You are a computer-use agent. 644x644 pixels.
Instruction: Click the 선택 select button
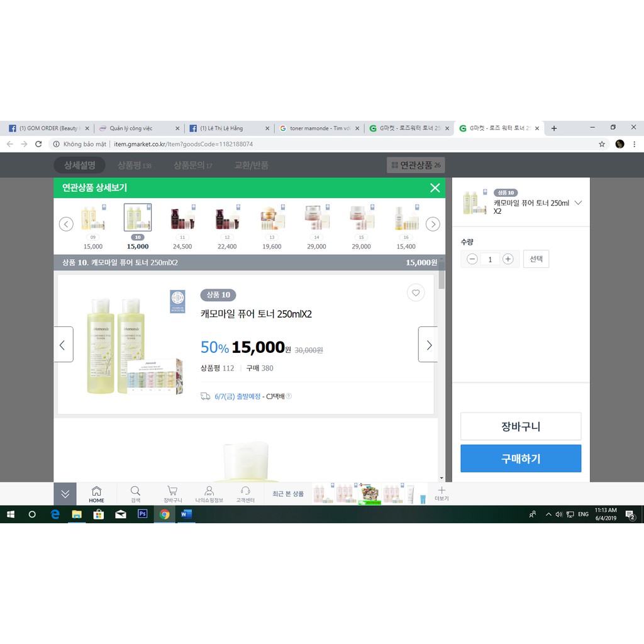(x=536, y=259)
